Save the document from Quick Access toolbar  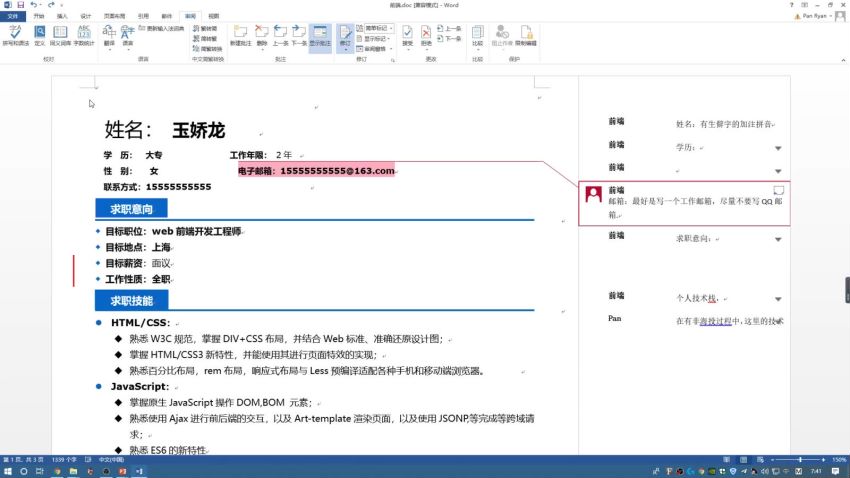[21, 5]
